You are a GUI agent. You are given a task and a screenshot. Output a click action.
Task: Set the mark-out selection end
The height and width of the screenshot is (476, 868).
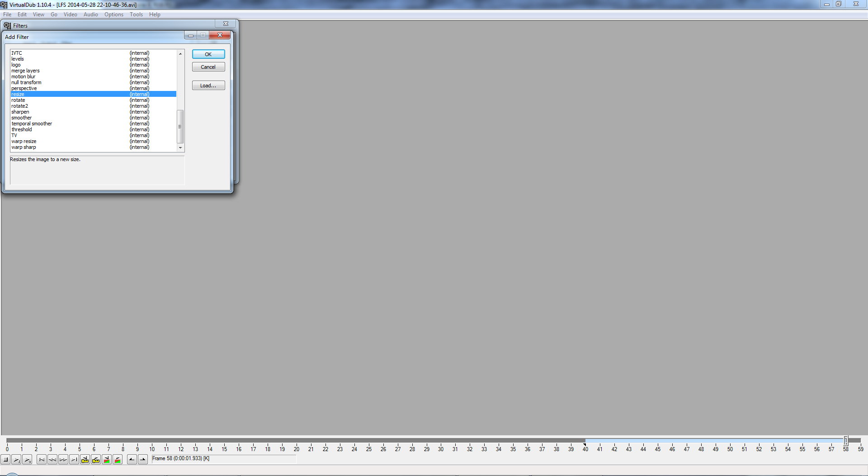[x=143, y=460]
